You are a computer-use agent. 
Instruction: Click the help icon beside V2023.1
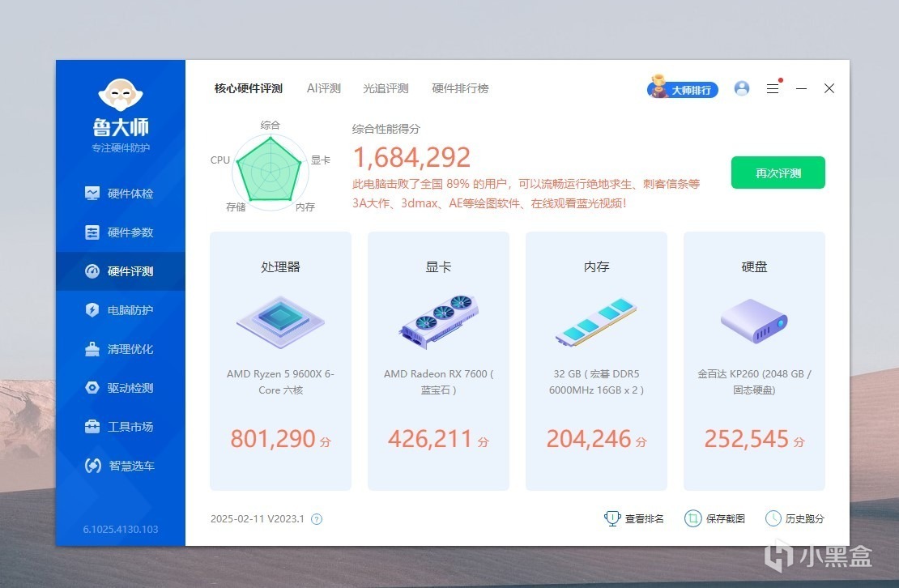tap(317, 519)
